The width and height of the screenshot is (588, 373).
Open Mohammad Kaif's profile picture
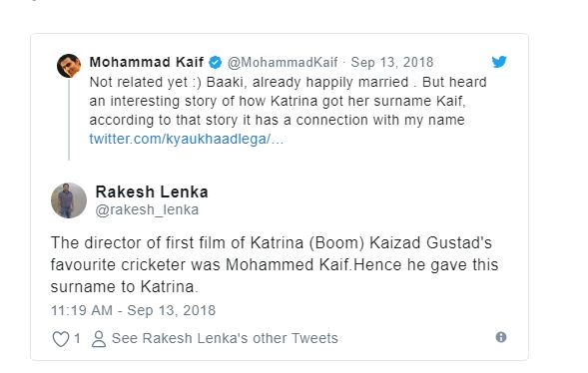[x=69, y=66]
